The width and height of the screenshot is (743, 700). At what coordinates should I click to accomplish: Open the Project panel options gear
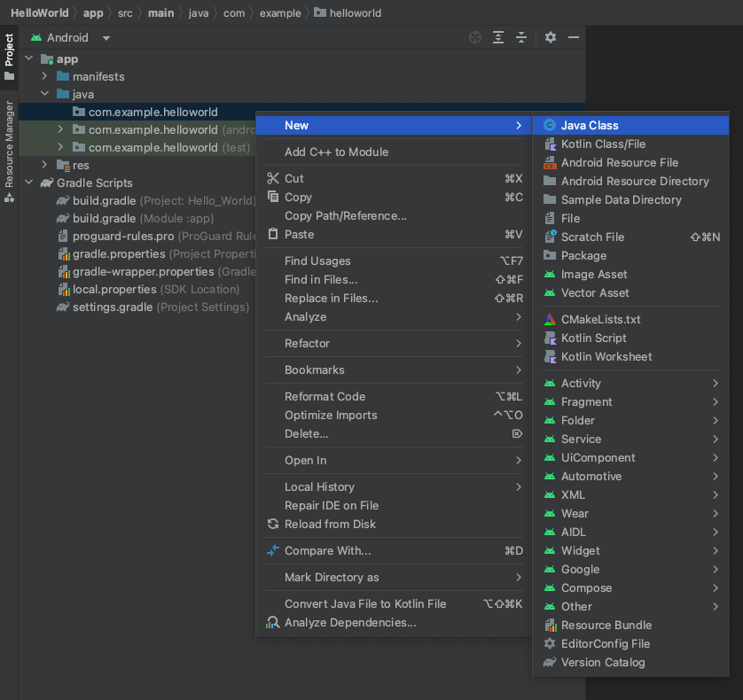(549, 37)
